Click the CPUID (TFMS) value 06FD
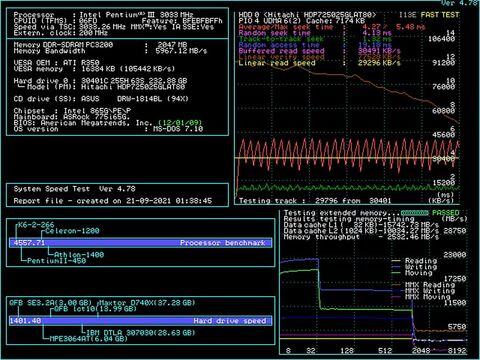The height and width of the screenshot is (360, 480). tap(89, 21)
